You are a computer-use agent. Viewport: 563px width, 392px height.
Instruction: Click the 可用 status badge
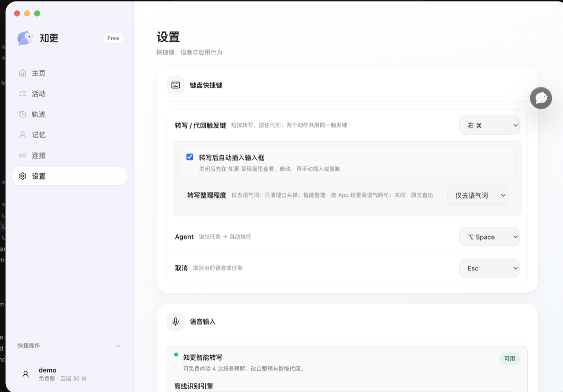point(509,359)
